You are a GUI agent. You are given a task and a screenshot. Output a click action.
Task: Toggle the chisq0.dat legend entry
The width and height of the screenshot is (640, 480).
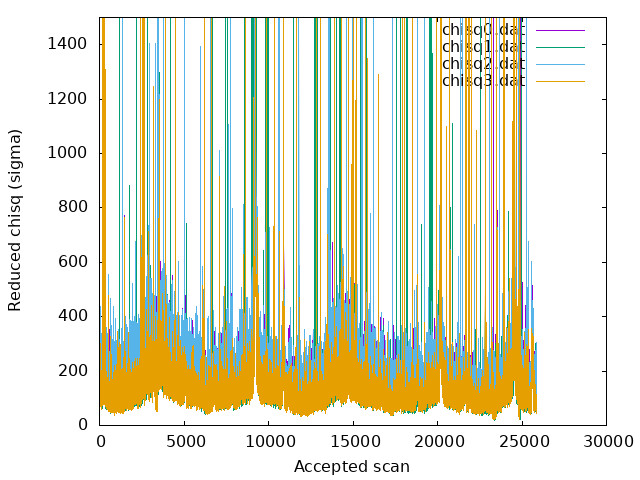pyautogui.click(x=483, y=30)
